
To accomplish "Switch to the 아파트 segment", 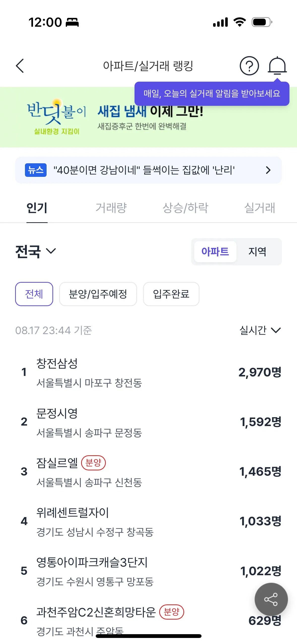I will (215, 251).
